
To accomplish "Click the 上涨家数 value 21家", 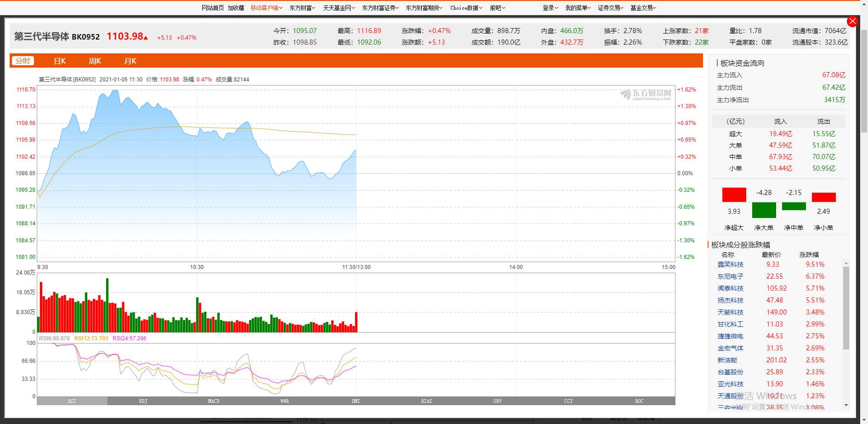I will click(x=702, y=31).
